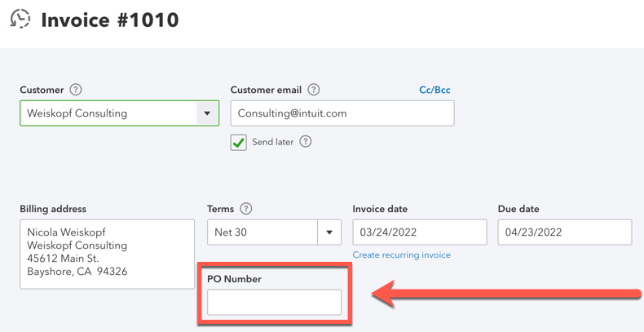Open the Terms help tooltip icon

[246, 209]
